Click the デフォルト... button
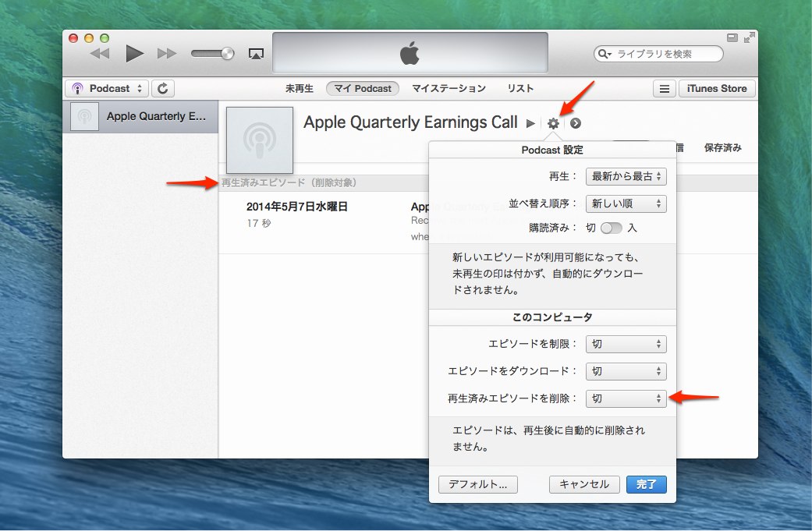This screenshot has width=812, height=531. tap(478, 484)
